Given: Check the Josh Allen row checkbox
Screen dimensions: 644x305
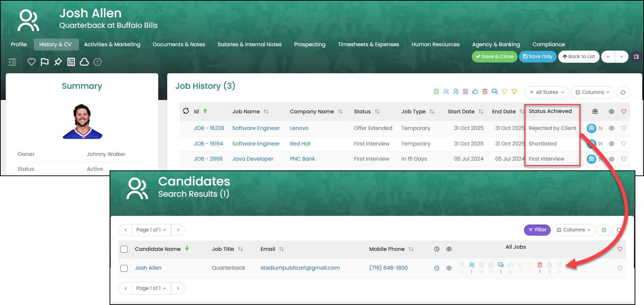Looking at the screenshot, I should (124, 268).
